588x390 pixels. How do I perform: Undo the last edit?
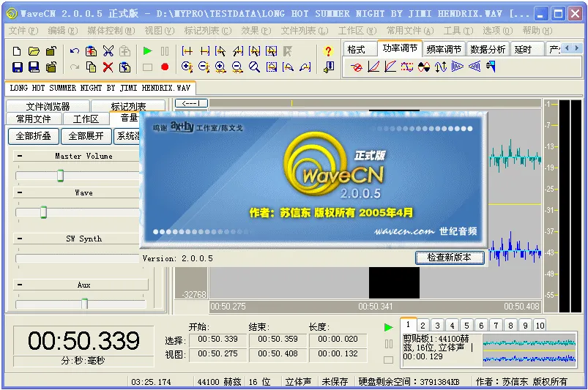pos(75,51)
